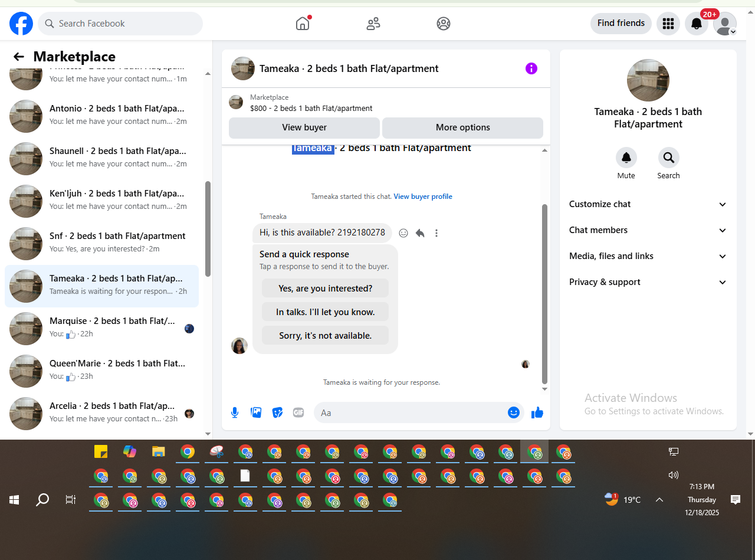The height and width of the screenshot is (560, 755).
Task: Click the Find friends button
Action: point(621,23)
